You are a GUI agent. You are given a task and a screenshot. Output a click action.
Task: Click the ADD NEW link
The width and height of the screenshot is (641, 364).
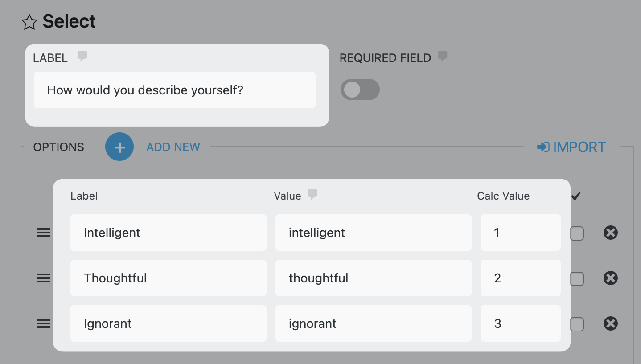(173, 147)
